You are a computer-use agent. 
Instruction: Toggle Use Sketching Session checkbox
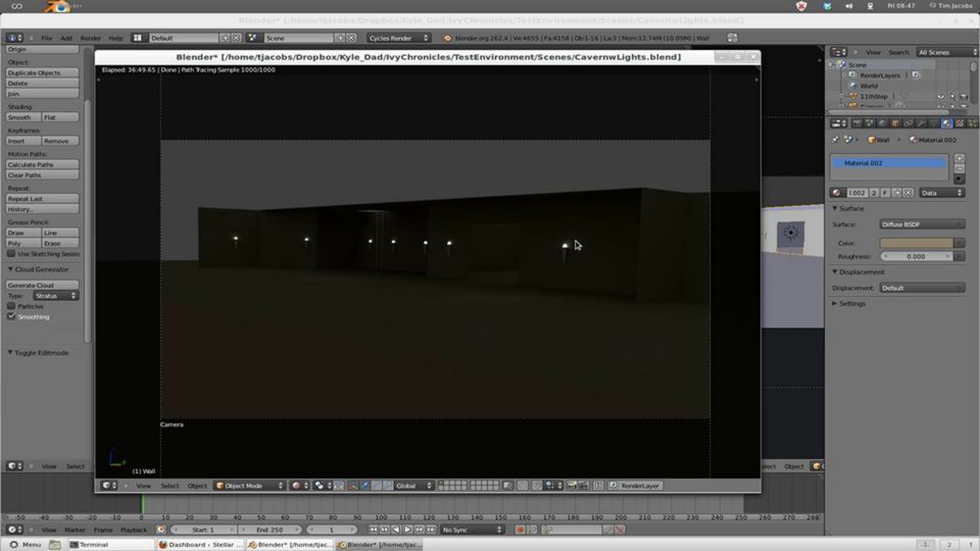pyautogui.click(x=11, y=254)
